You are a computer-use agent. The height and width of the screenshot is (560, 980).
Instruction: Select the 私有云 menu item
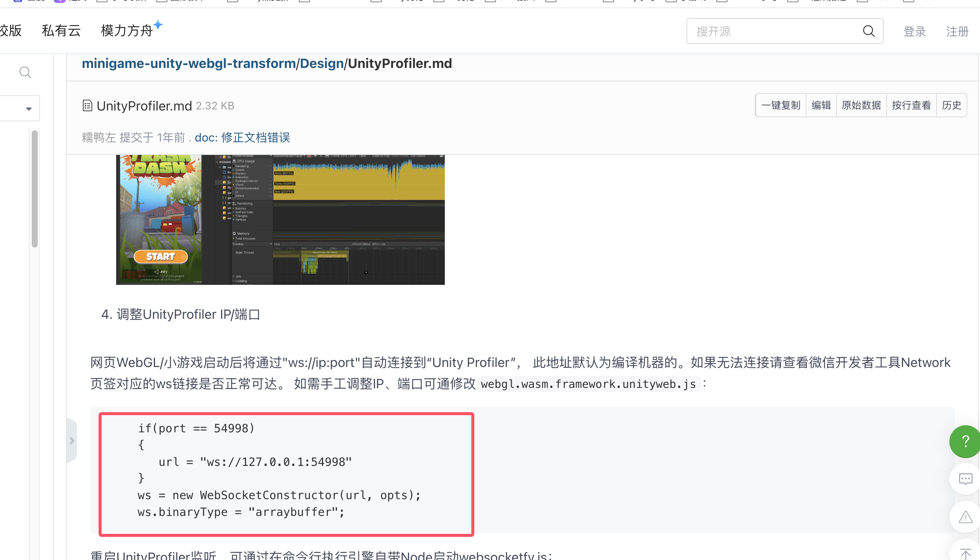[61, 30]
